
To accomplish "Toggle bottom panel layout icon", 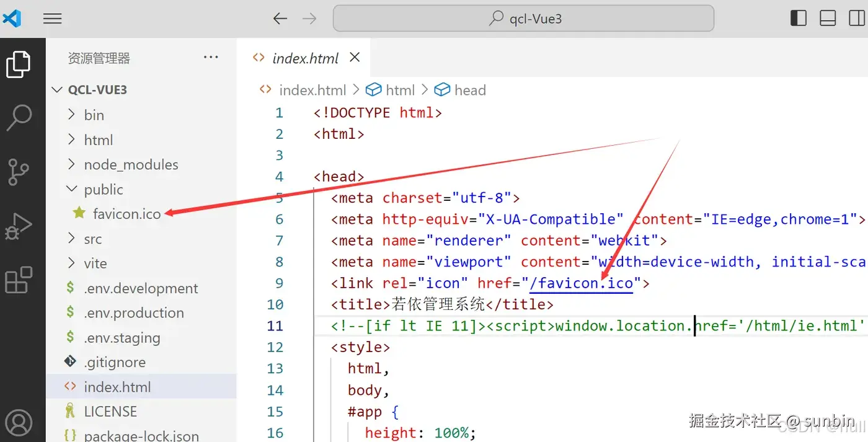I will pyautogui.click(x=828, y=19).
